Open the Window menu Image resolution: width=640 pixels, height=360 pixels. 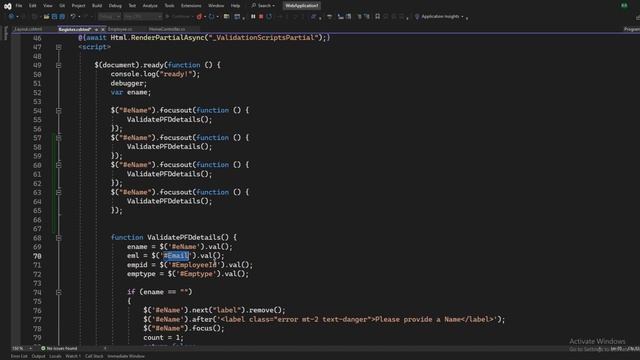pos(216,6)
